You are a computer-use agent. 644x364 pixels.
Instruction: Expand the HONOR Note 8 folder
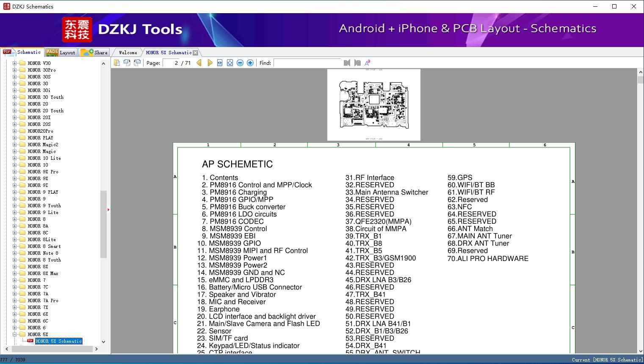click(14, 253)
